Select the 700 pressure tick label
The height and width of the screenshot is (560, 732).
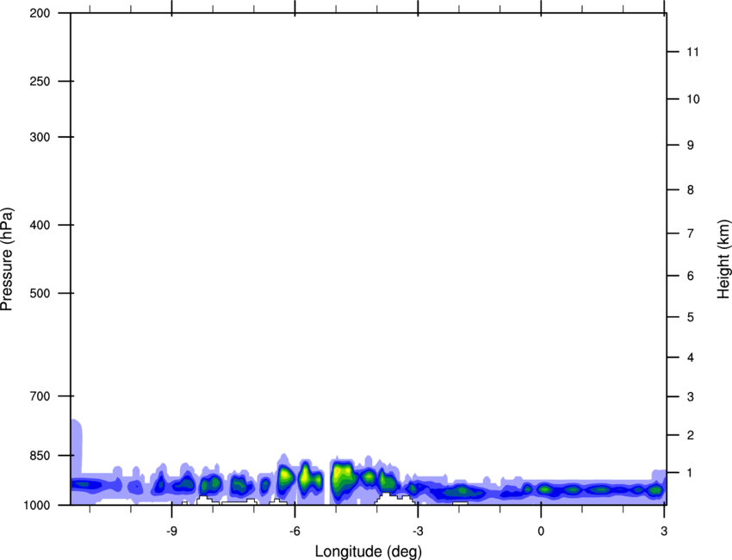[40, 396]
